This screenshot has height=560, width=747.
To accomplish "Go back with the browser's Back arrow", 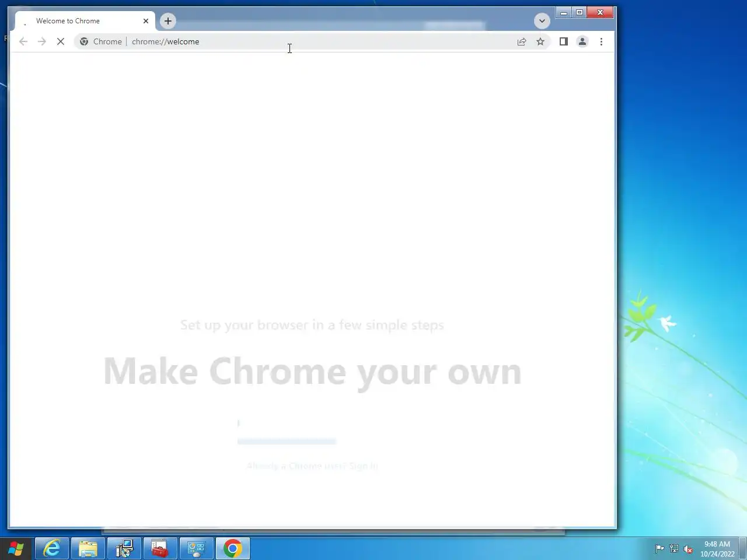I will tap(23, 41).
